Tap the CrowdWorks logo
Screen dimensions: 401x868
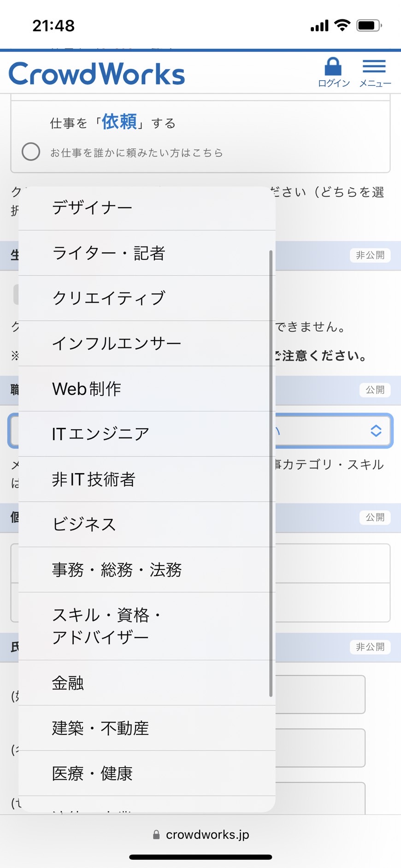[x=97, y=74]
